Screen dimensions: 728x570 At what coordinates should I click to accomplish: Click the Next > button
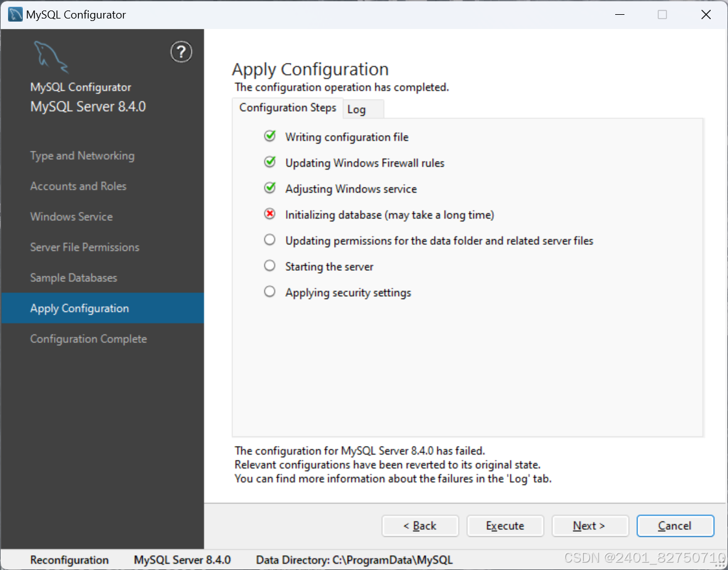(590, 526)
